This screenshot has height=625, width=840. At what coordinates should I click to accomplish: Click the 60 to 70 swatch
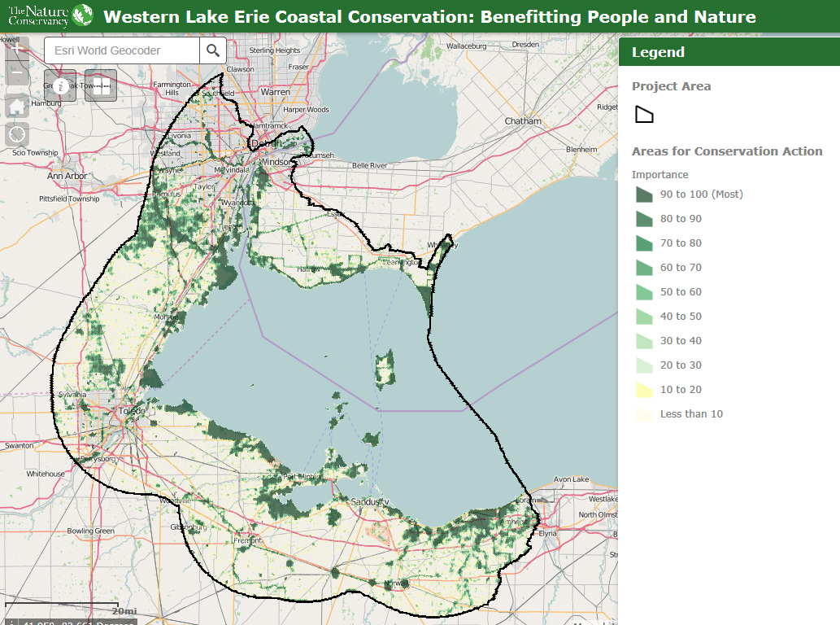pyautogui.click(x=644, y=268)
